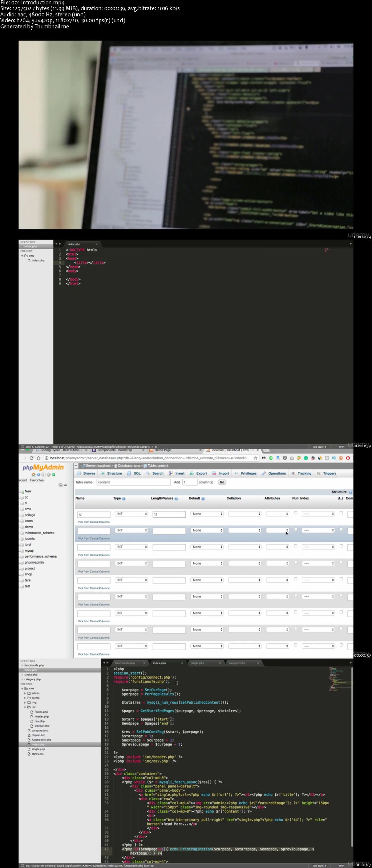Click the vertical scrollbar in the session_start editor
Screen dimensions: 372x868
[352, 756]
